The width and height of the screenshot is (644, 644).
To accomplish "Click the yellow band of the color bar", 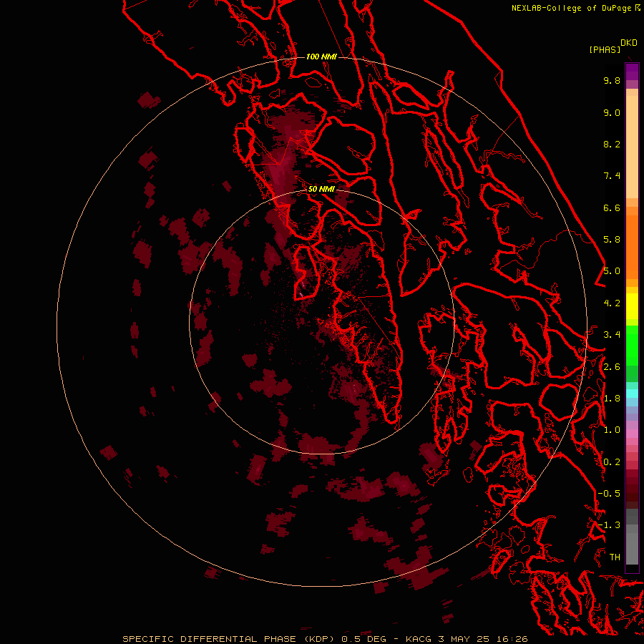I will 632,306.
